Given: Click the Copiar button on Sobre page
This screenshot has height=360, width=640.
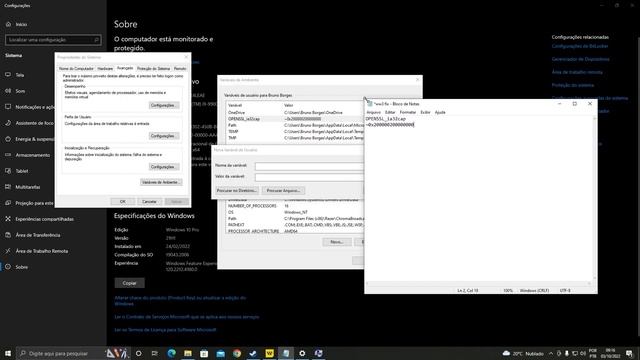Looking at the screenshot, I should (129, 283).
